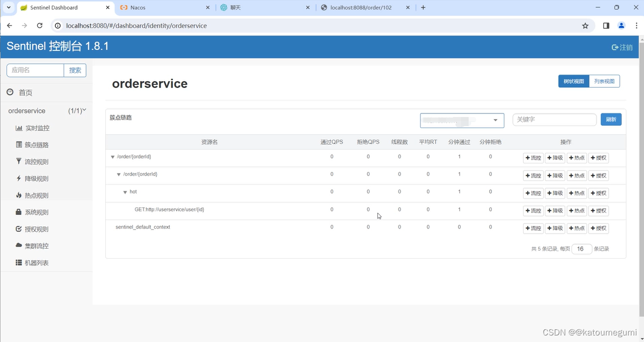Click the Sentinel 控制台 1.8.1 title

57,46
